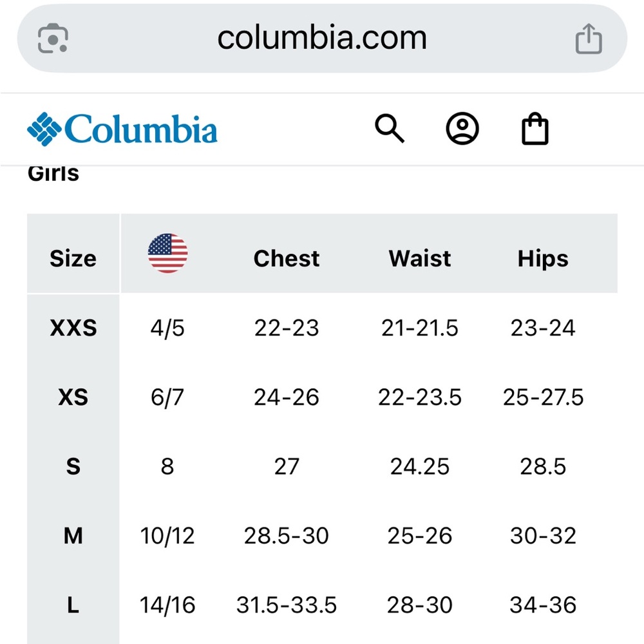
Task: Tap waist value 24.25
Action: [x=420, y=466]
